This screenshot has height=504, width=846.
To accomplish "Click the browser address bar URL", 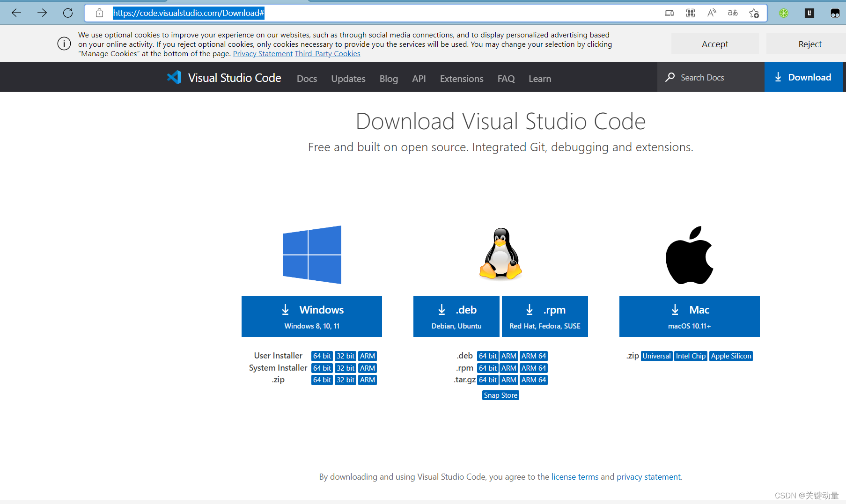I will pos(189,13).
